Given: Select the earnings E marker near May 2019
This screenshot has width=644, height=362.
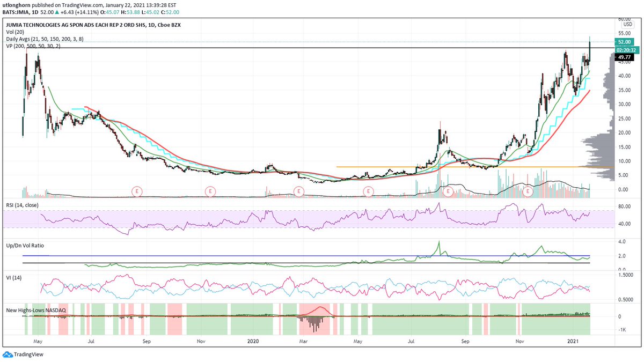Looking at the screenshot, I should click(x=136, y=190).
